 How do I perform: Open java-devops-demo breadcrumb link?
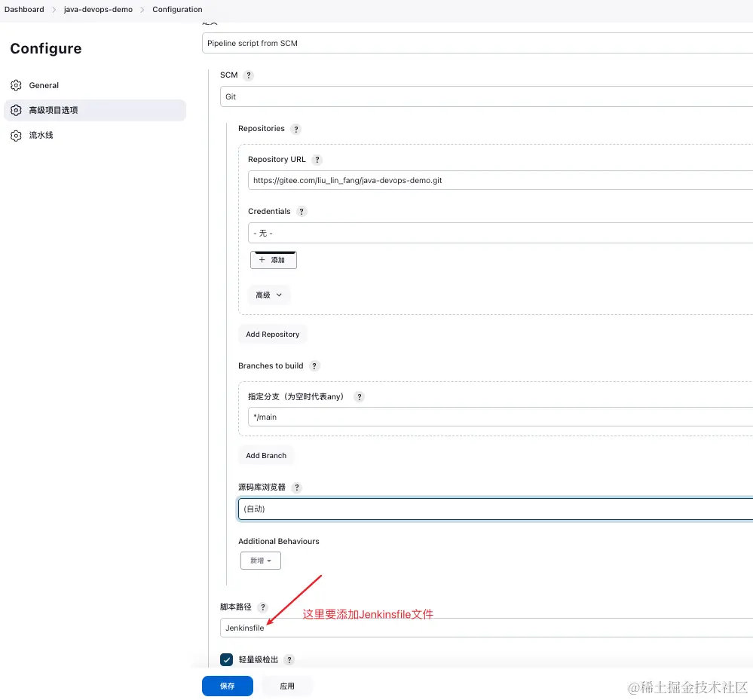pos(98,10)
